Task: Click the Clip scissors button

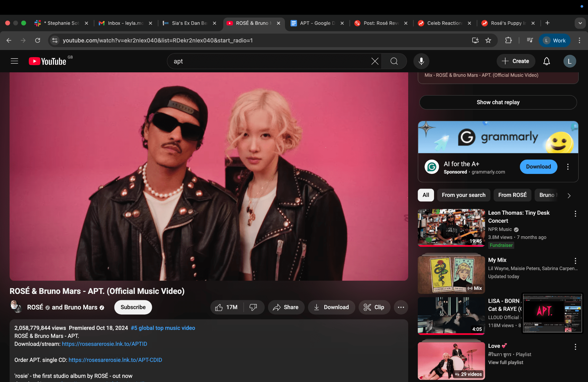Action: (374, 307)
